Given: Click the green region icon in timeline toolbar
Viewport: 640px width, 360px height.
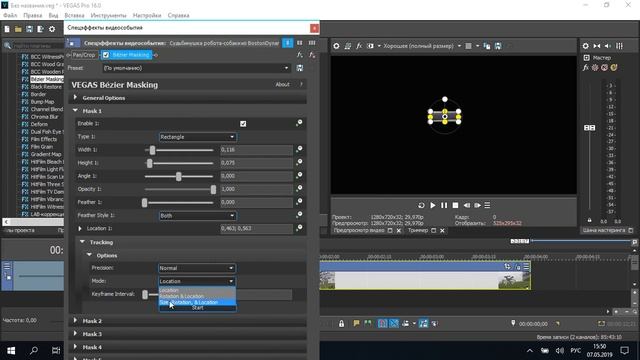Looking at the screenshot, I should click(368, 323).
